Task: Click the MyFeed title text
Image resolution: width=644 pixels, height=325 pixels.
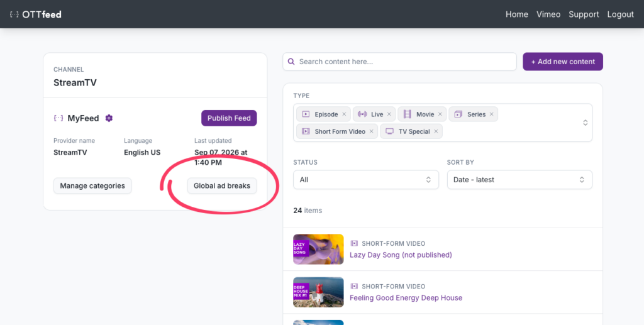Action: tap(84, 118)
